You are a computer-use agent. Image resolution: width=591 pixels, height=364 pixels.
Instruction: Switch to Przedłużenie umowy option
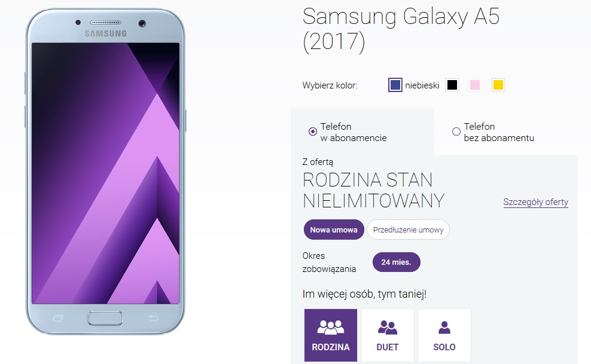(408, 230)
